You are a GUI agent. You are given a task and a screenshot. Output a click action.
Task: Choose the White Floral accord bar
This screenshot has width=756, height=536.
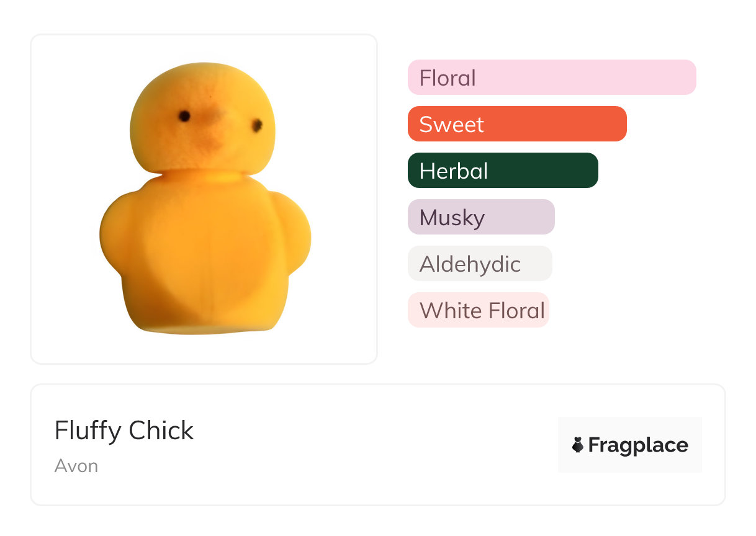[x=479, y=310]
